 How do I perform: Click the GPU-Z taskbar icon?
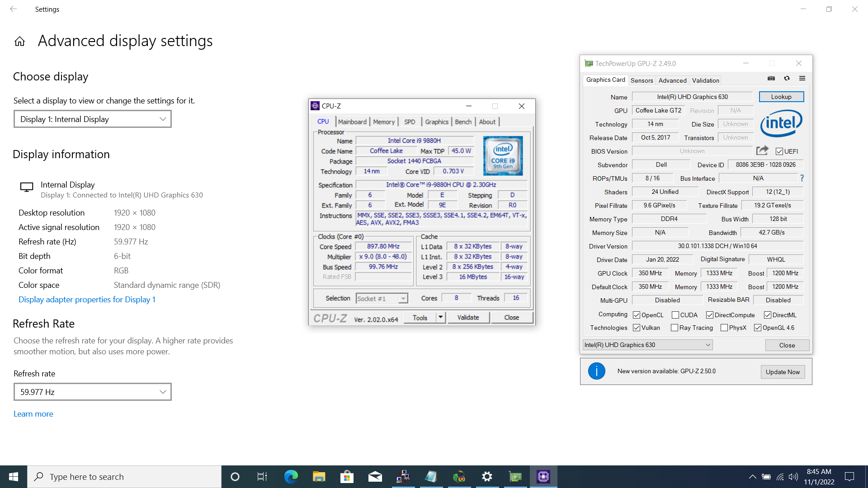coord(515,477)
